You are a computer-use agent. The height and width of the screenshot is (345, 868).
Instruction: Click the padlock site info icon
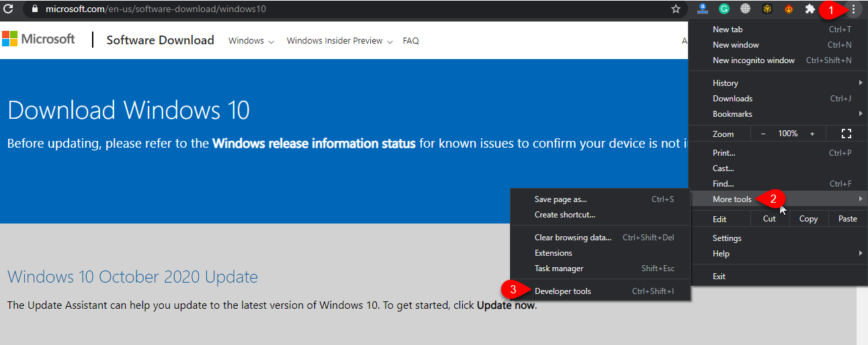35,9
